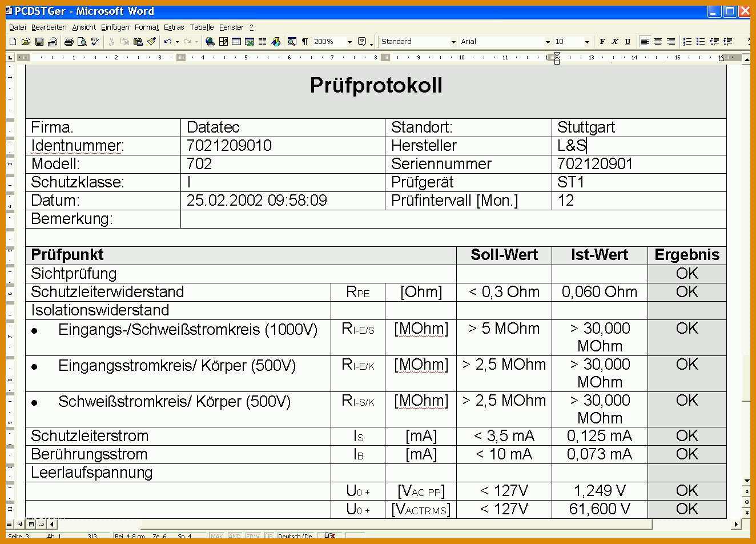Expand formatting toolbar options chevron
This screenshot has height=544, width=756.
tap(749, 43)
